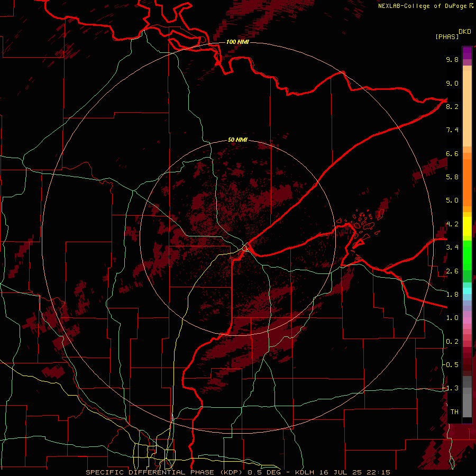
Task: Click the radar site at the rings' center
Action: [238, 237]
